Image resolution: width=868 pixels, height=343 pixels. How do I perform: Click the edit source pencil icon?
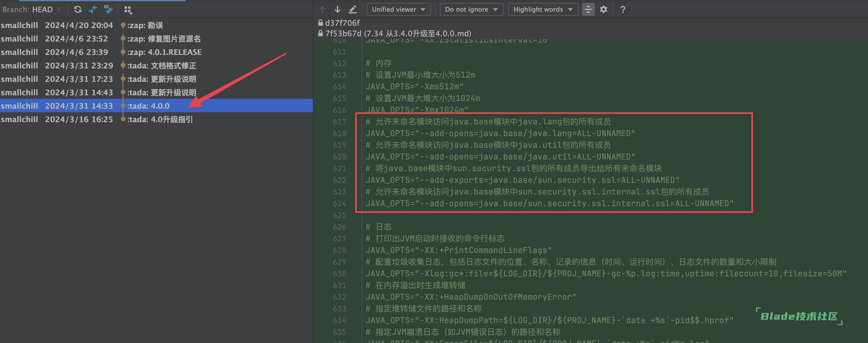coord(352,9)
